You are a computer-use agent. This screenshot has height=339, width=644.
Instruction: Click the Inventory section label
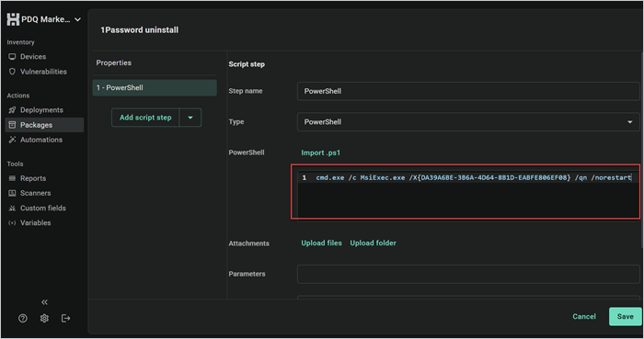click(x=20, y=42)
